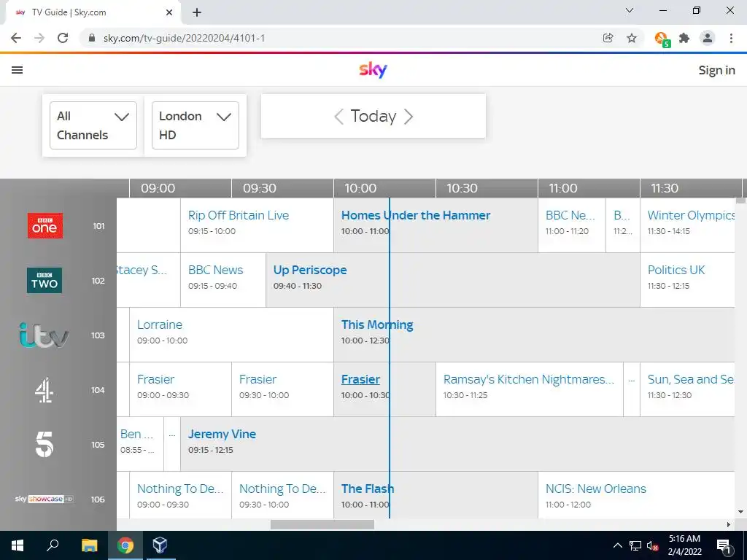
Task: Open the Chrome extensions puzzle icon
Action: [684, 38]
